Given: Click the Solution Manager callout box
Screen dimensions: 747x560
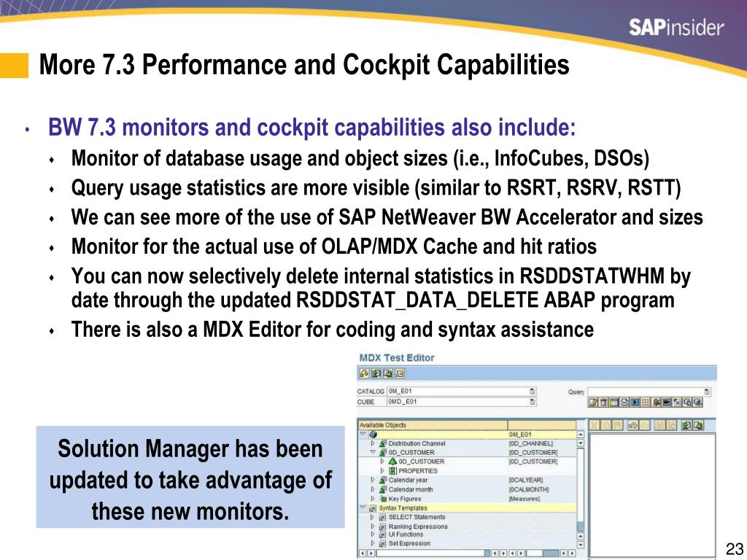Looking at the screenshot, I should [190, 477].
